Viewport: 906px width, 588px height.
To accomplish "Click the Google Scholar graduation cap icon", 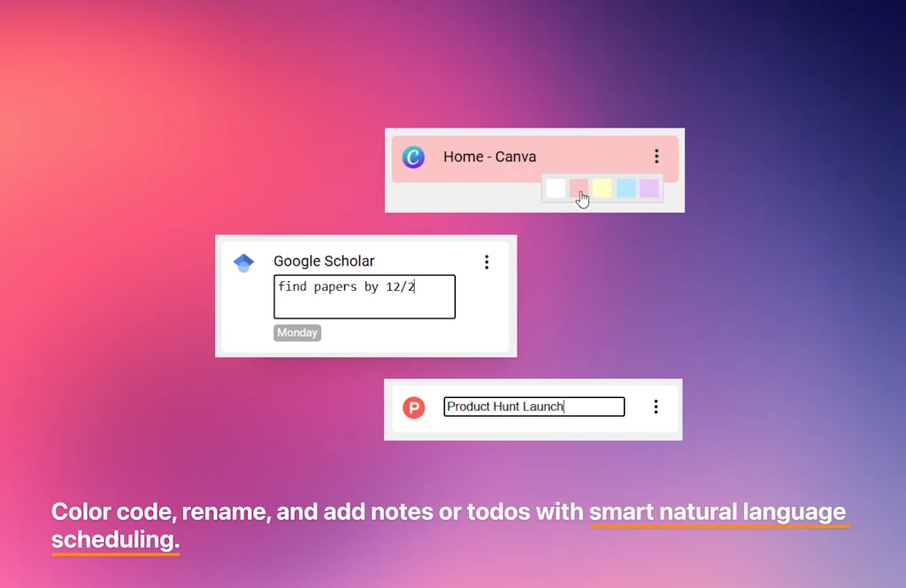I will pyautogui.click(x=243, y=263).
